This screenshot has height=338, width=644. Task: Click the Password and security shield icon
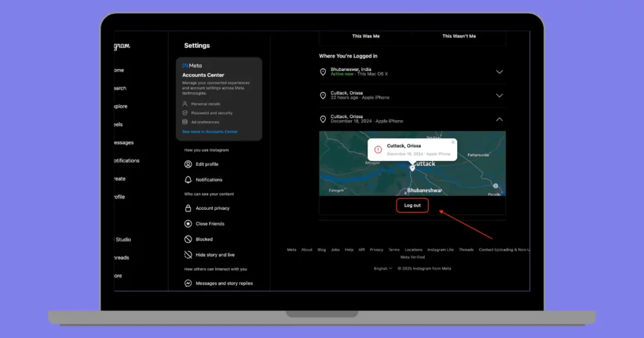click(x=185, y=113)
